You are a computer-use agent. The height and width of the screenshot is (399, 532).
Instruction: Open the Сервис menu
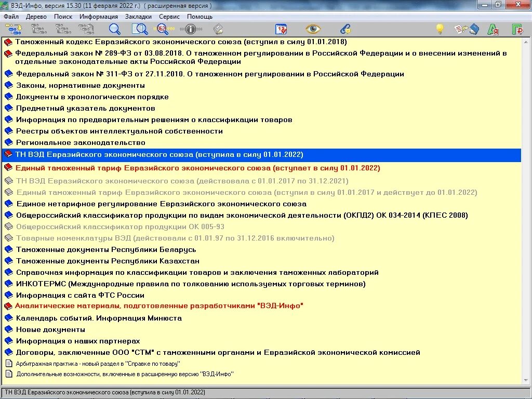click(169, 17)
